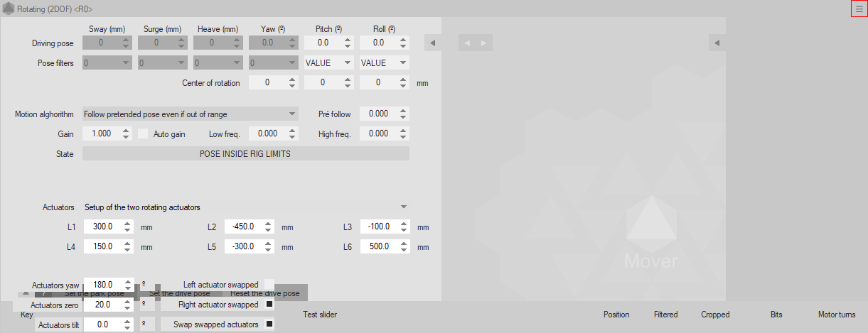Expand the Actuators setup dropdown
868x333 pixels.
(246, 207)
